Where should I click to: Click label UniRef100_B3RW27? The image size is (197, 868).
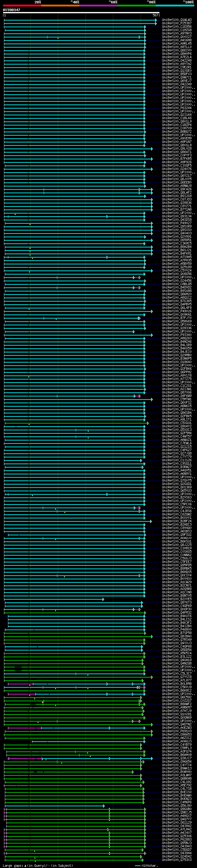(176, 467)
